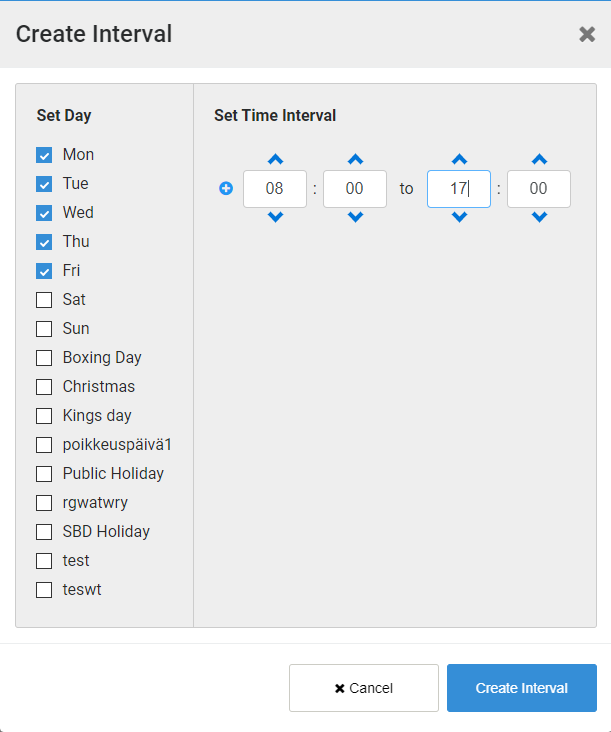Increase the start minutes with up arrow
The width and height of the screenshot is (611, 732).
click(x=355, y=159)
